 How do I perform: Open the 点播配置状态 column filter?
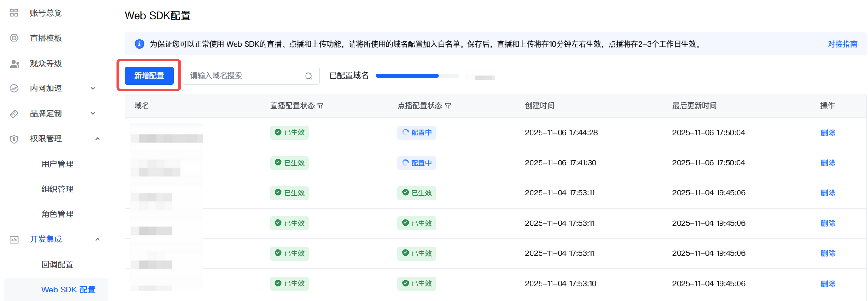tap(448, 106)
